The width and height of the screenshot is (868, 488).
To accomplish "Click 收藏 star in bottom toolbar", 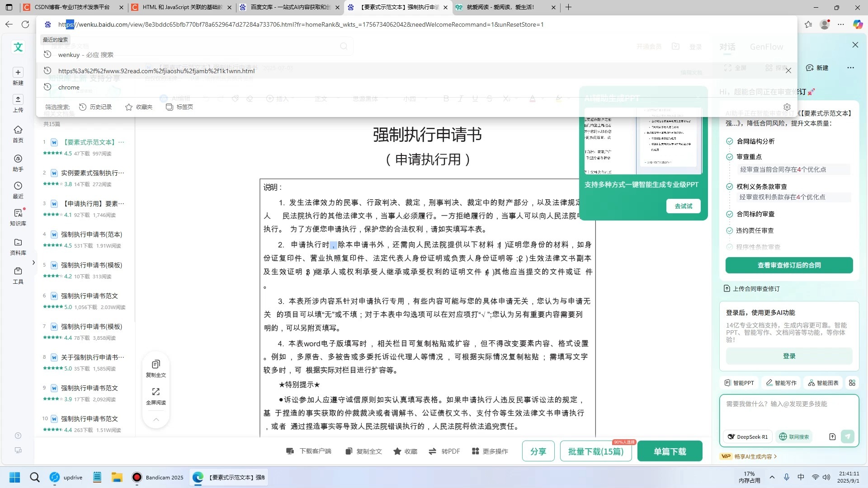I will tap(405, 451).
